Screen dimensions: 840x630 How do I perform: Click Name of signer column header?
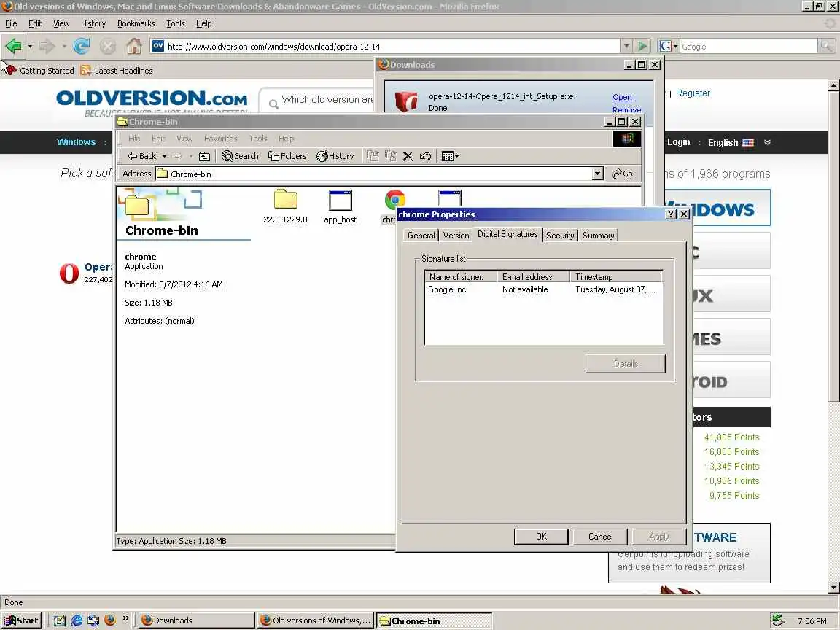click(x=461, y=276)
